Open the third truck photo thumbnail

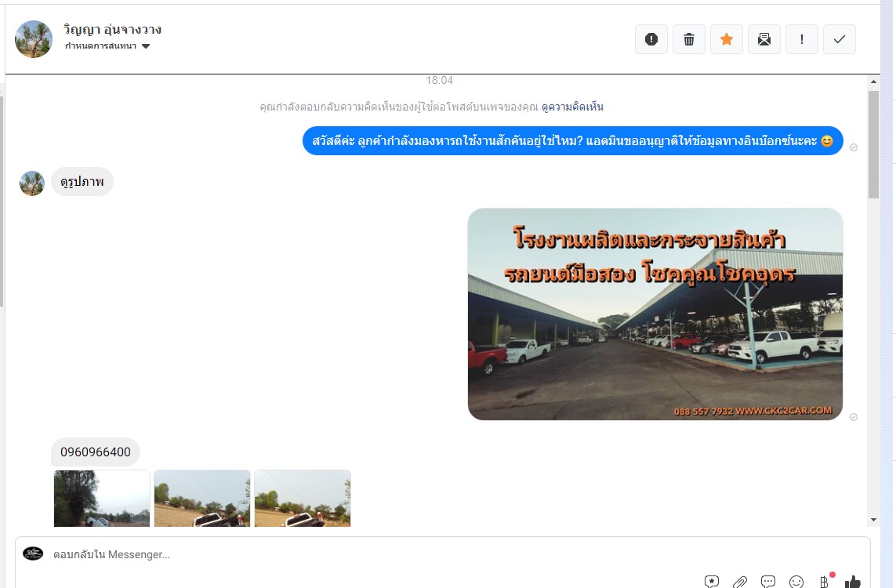(x=303, y=499)
